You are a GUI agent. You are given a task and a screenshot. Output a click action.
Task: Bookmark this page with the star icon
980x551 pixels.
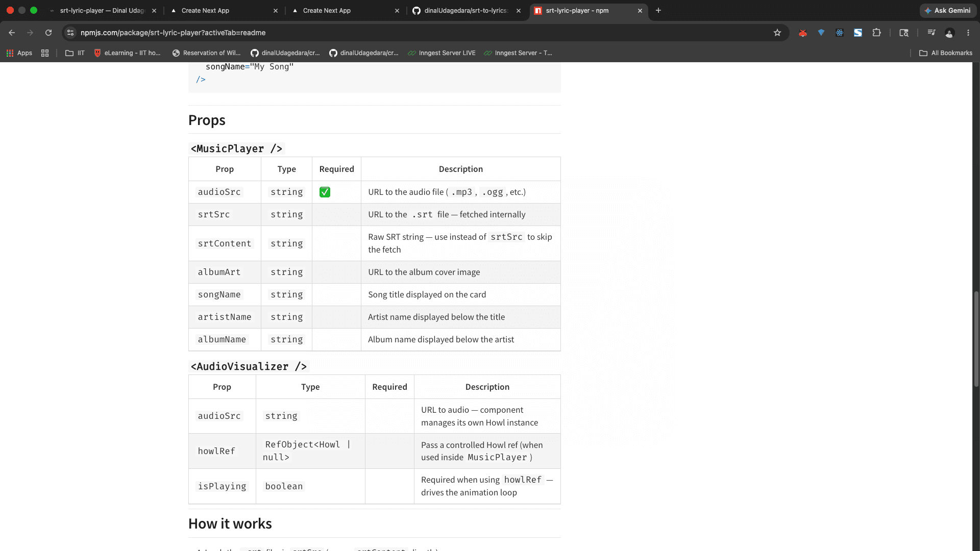(777, 33)
